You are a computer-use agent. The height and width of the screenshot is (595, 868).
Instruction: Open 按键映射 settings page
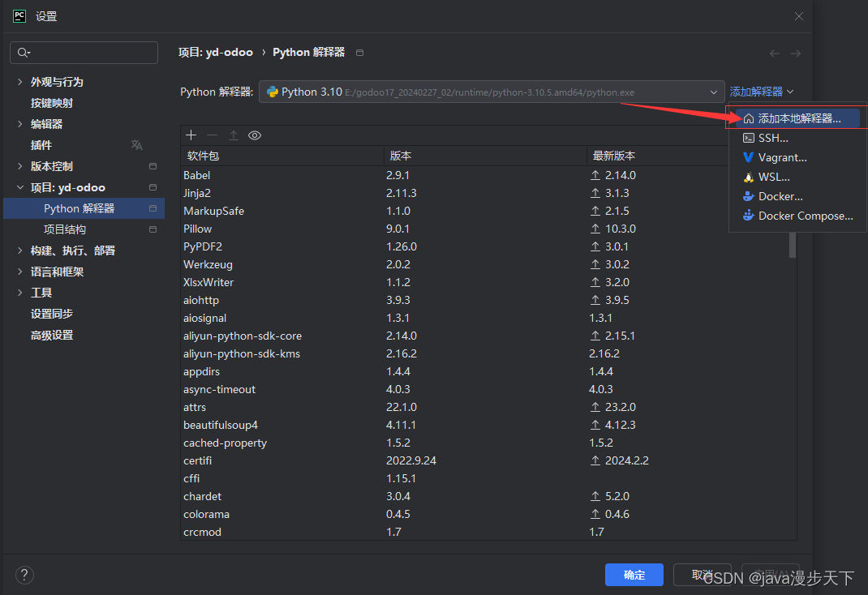51,103
